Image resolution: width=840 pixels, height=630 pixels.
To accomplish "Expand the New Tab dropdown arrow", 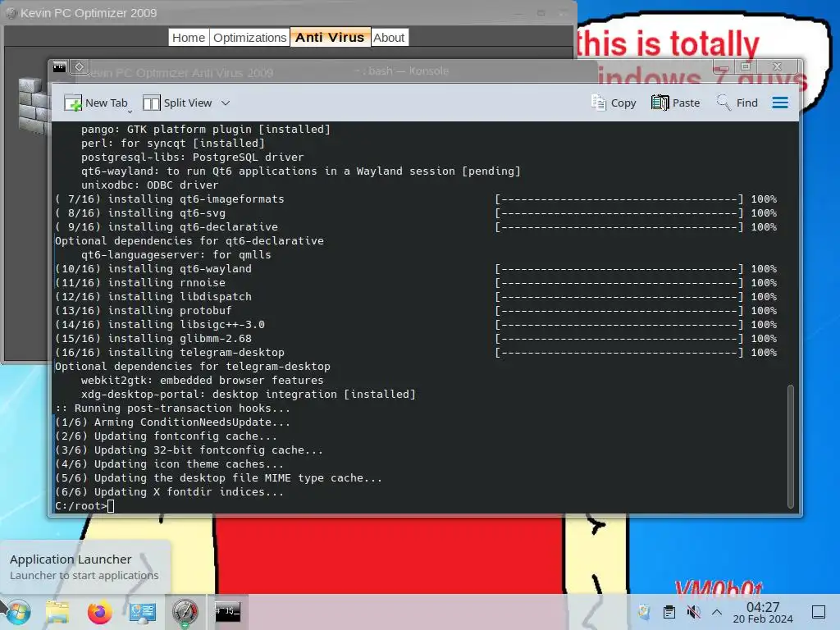I will pos(130,112).
